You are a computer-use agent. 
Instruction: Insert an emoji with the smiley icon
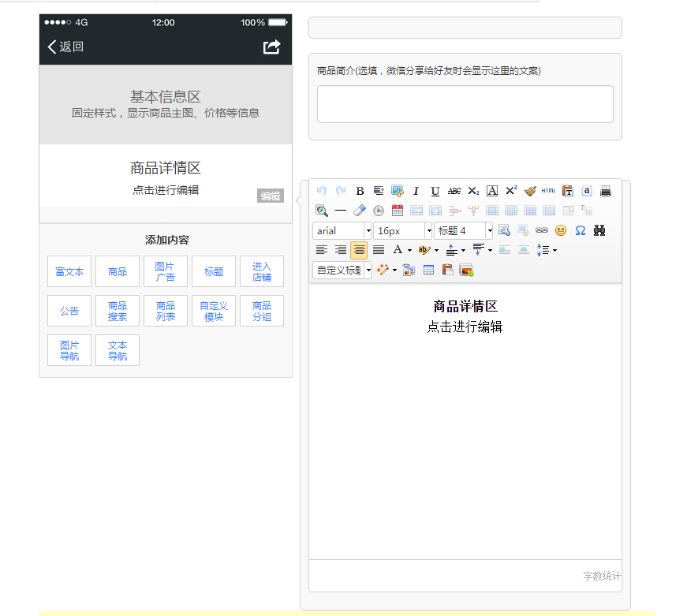558,230
